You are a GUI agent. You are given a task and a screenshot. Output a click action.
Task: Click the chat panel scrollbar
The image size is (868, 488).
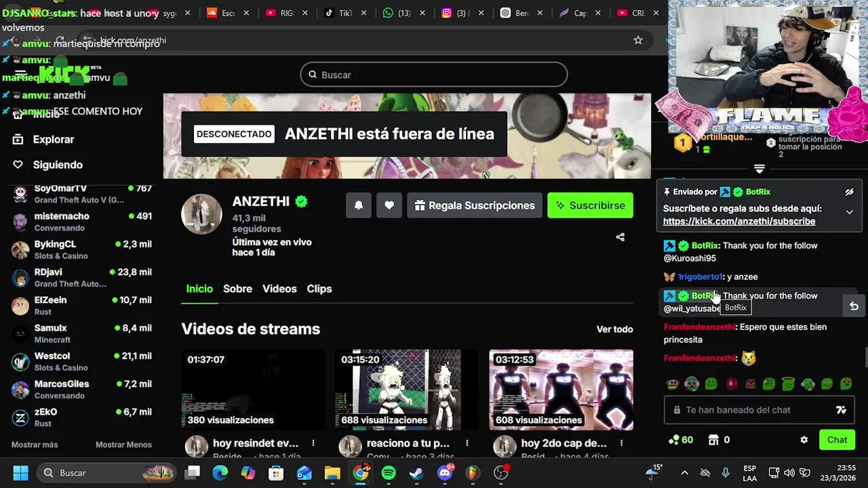pyautogui.click(x=865, y=356)
